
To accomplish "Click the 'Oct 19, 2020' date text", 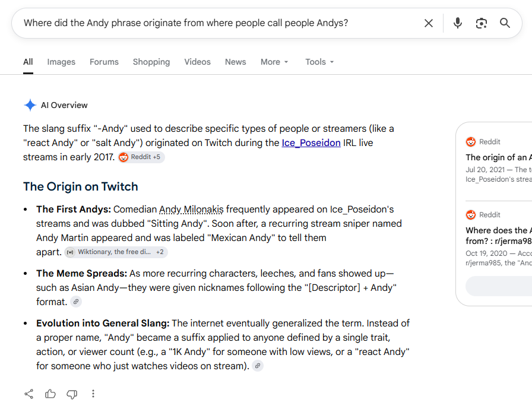I will 486,253.
